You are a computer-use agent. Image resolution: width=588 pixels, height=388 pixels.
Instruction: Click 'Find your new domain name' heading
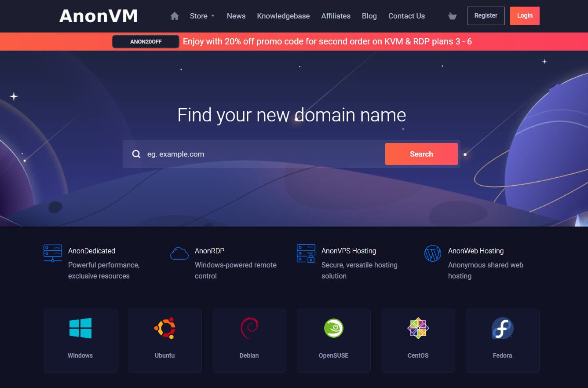point(292,115)
